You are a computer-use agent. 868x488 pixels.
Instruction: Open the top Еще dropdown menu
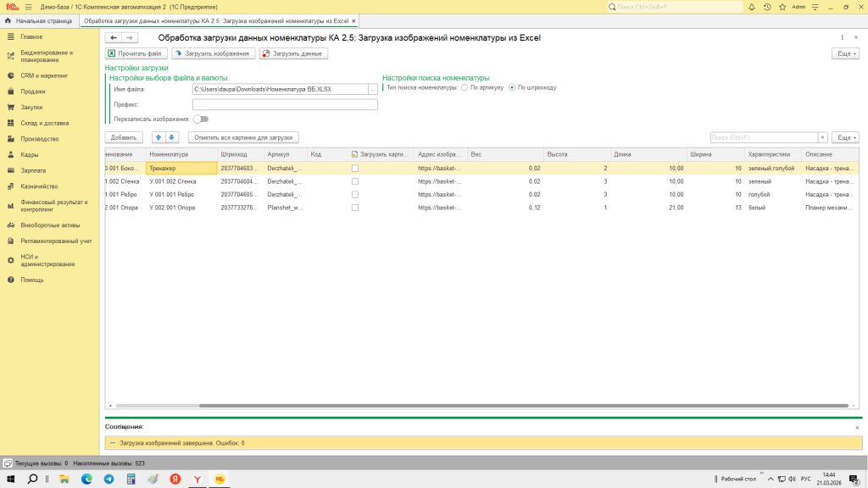846,53
